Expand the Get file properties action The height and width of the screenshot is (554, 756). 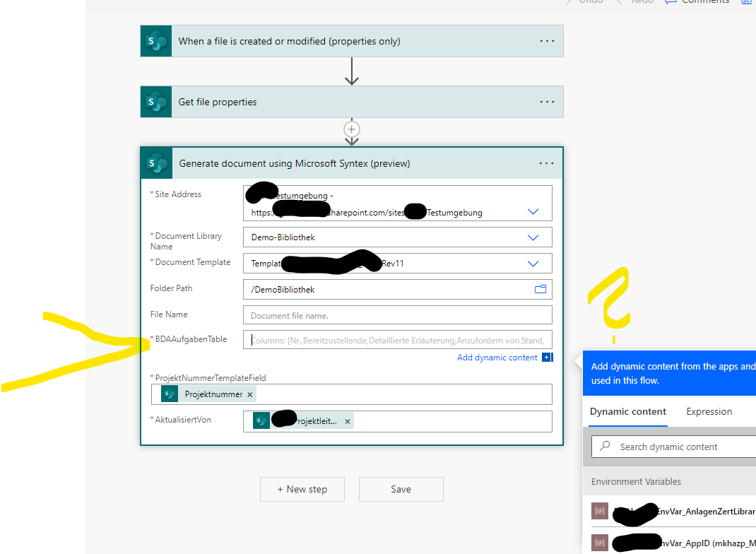pos(351,102)
